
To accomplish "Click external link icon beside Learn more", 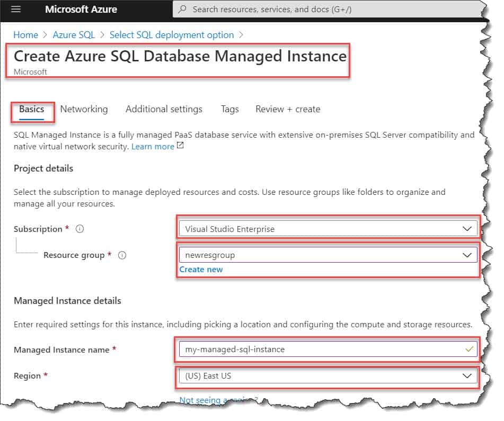I will [180, 146].
